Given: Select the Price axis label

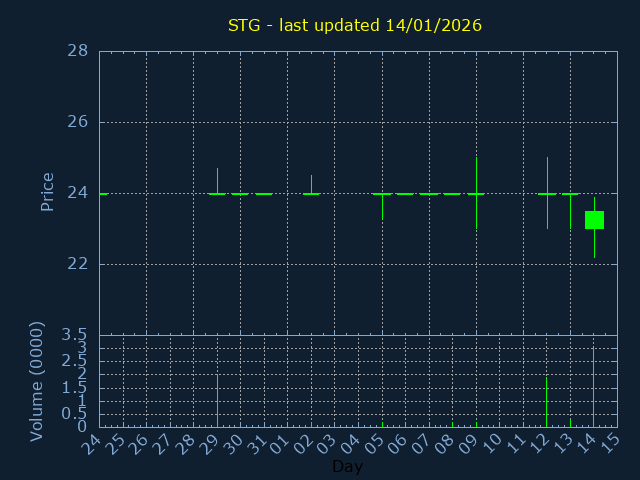Looking at the screenshot, I should (x=47, y=192).
